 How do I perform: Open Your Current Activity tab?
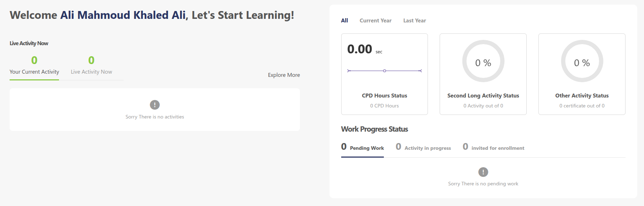pos(34,72)
